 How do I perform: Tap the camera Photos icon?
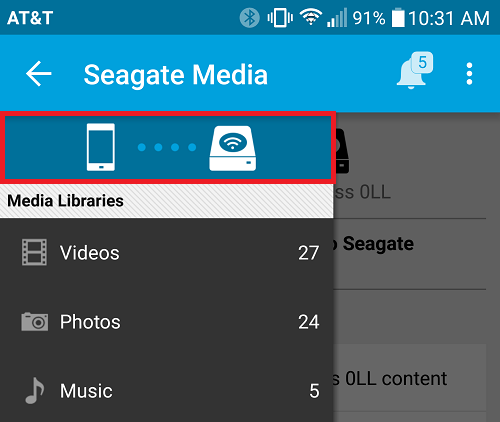tap(34, 322)
